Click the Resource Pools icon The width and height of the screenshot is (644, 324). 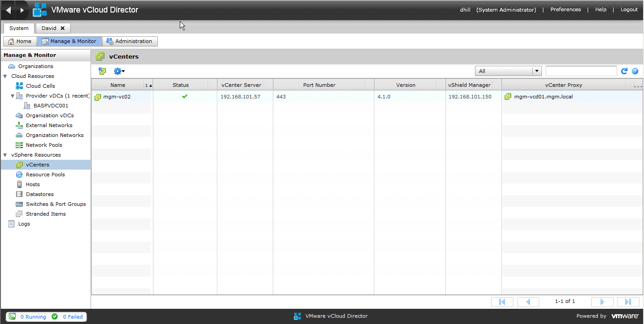pos(19,175)
